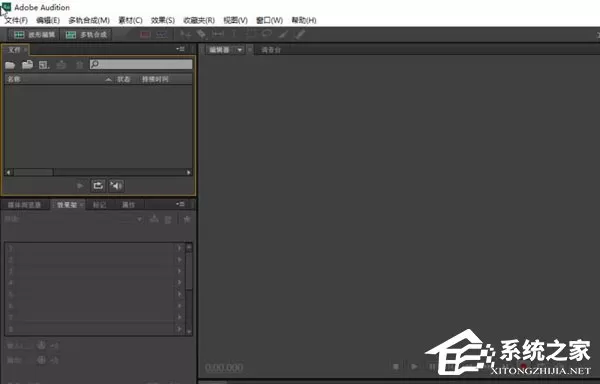Click the Files panel horizontal scrollbar thumb
600x384 pixels.
tap(33, 172)
